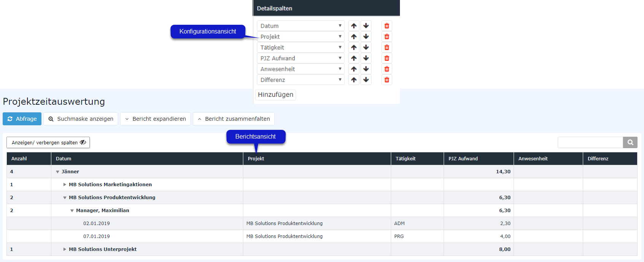Click the search magnifier button
Image resolution: width=644 pixels, height=262 pixels.
point(630,142)
